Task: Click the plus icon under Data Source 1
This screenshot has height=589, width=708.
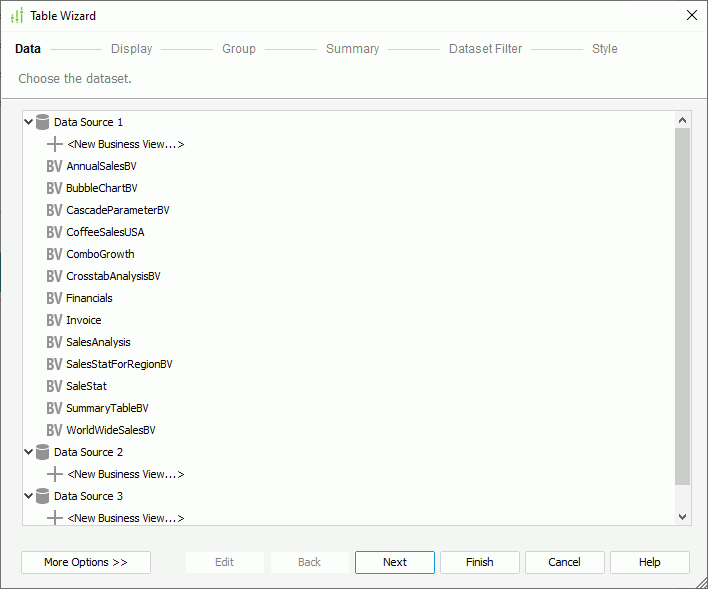Action: [54, 144]
